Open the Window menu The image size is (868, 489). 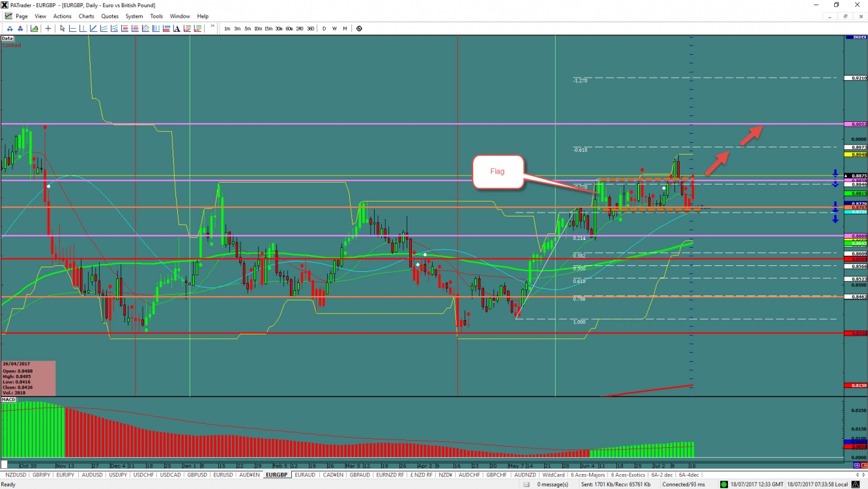(x=180, y=16)
